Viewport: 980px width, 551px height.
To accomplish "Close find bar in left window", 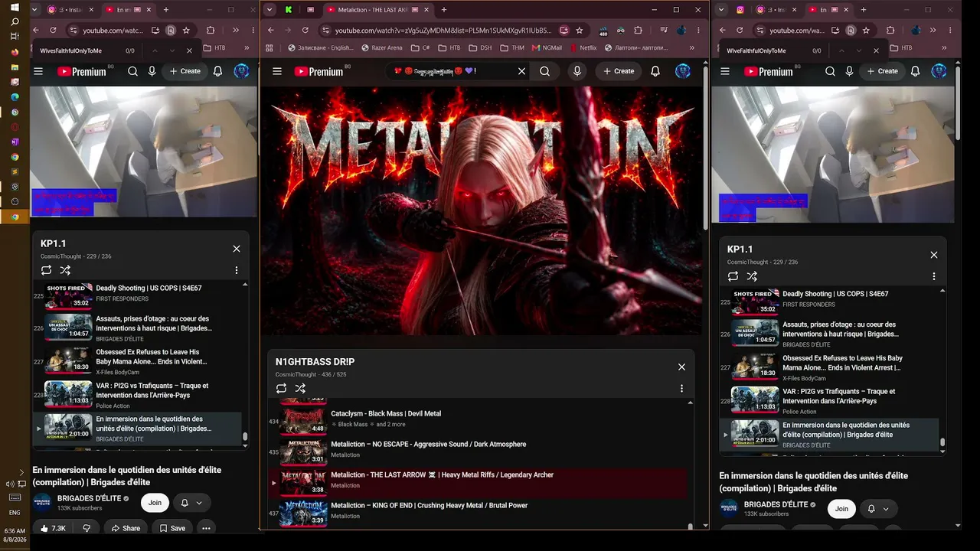I will (190, 51).
